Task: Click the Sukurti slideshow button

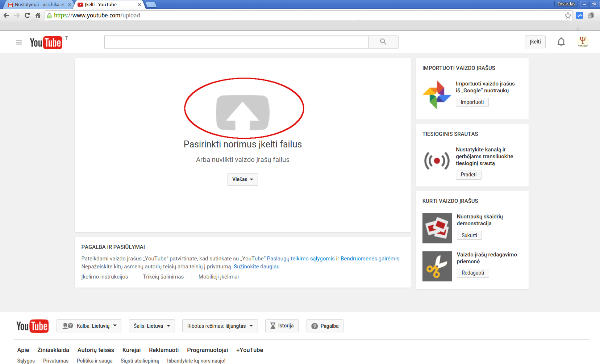Action: tap(469, 235)
